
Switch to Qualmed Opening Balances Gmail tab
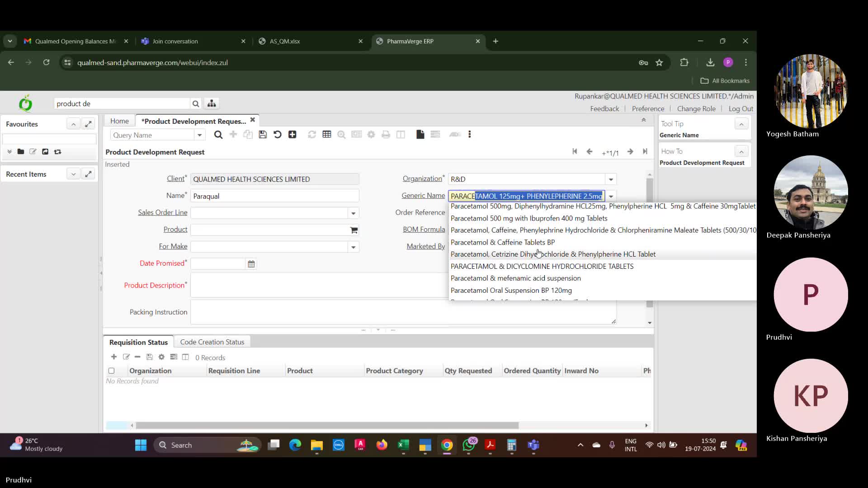[x=76, y=41]
